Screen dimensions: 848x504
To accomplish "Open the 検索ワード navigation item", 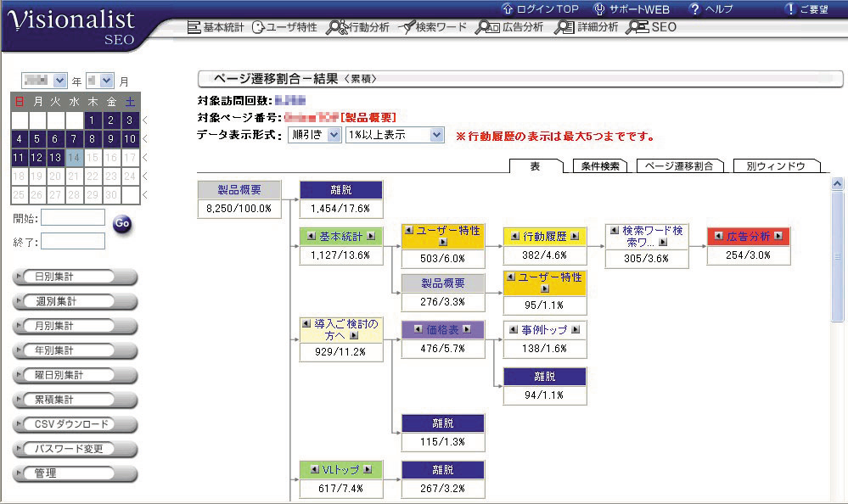I will 432,27.
